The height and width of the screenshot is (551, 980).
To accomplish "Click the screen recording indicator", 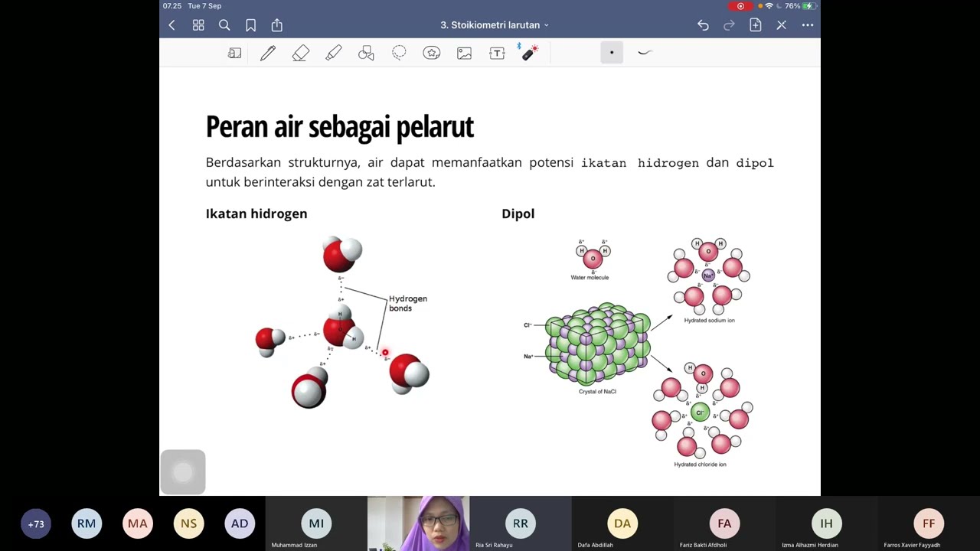I will (x=740, y=6).
